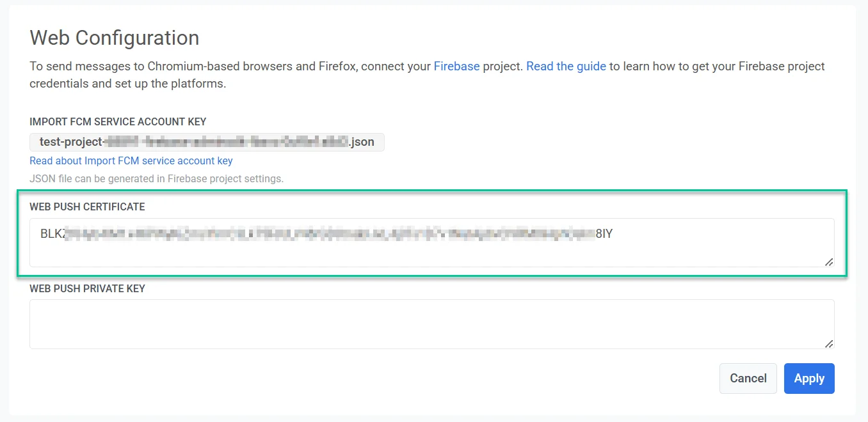Click the 'Web Push Certificate' field label
The width and height of the screenshot is (868, 422).
(87, 207)
